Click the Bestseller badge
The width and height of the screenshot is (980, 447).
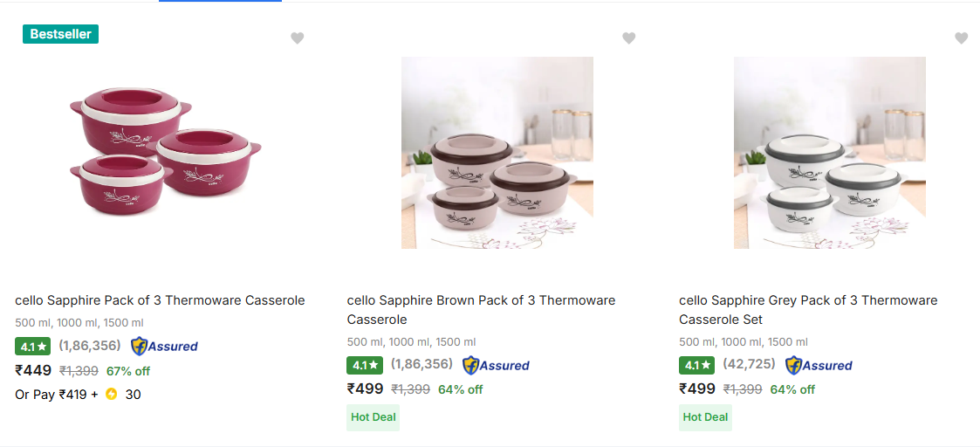point(60,34)
